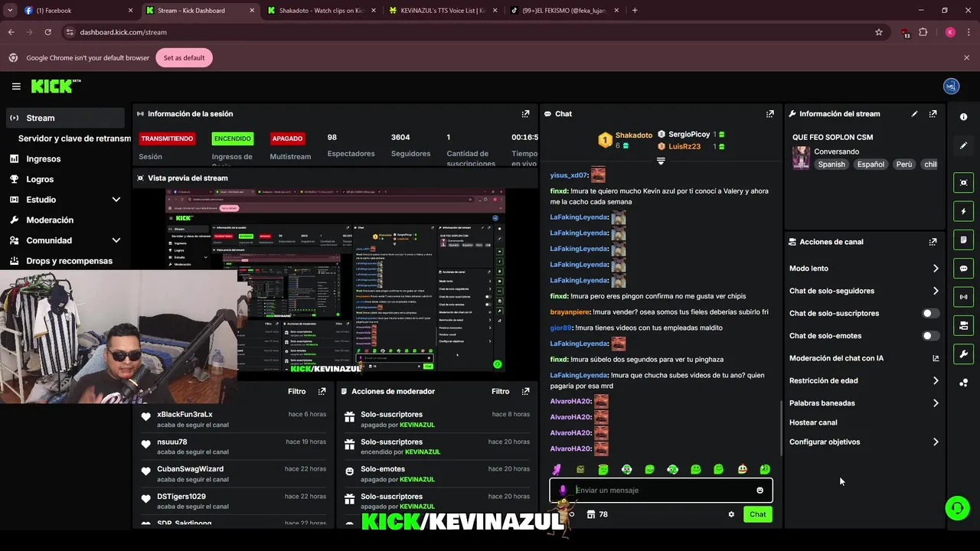Open info icon in right sidebar
Screen dimensions: 980x551
point(963,117)
